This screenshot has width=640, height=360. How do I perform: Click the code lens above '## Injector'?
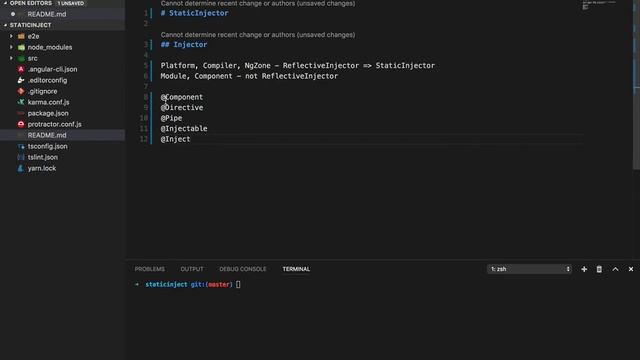258,35
